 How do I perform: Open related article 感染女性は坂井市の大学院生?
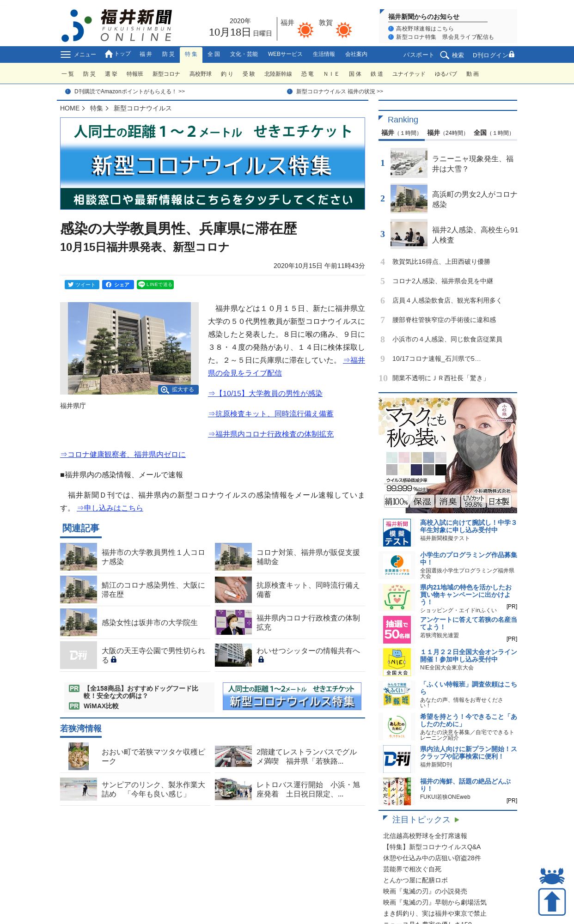tap(150, 622)
